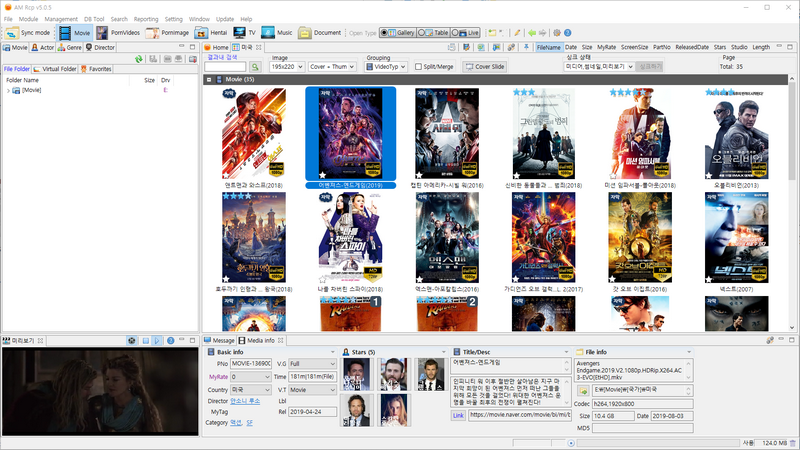
Task: Click the Favorites tab icon
Action: point(84,69)
